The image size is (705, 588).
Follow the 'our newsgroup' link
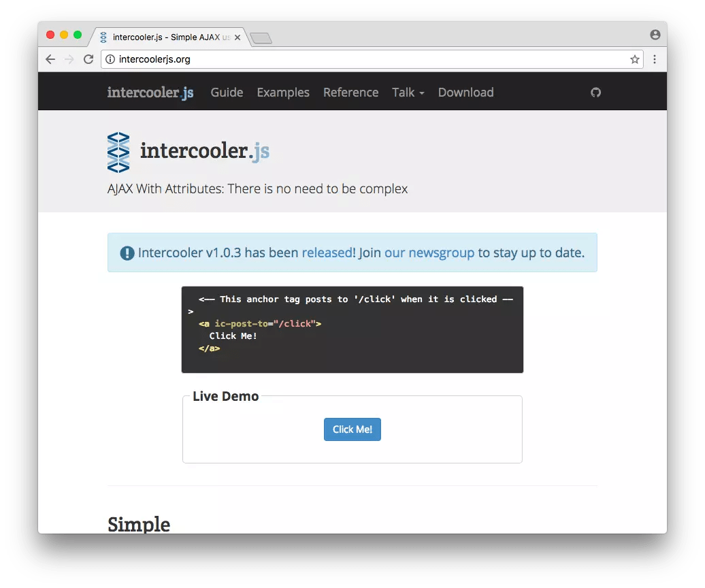pos(429,252)
